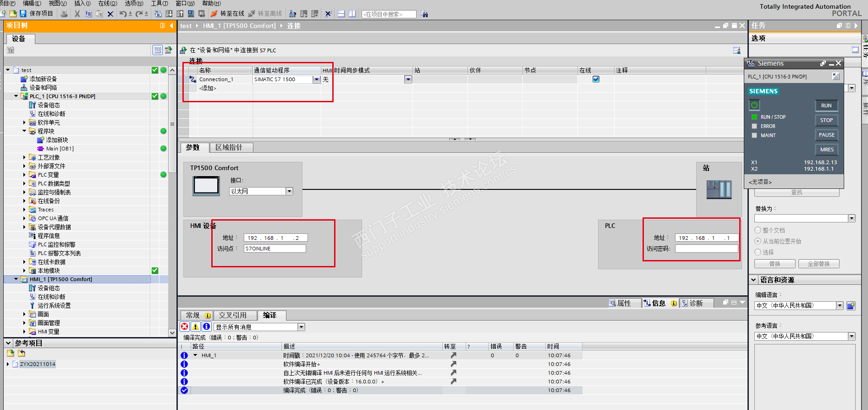Screen dimensions: 868x410
Task: Click the HMI 访问点 S7ONLINE field
Action: (x=275, y=249)
